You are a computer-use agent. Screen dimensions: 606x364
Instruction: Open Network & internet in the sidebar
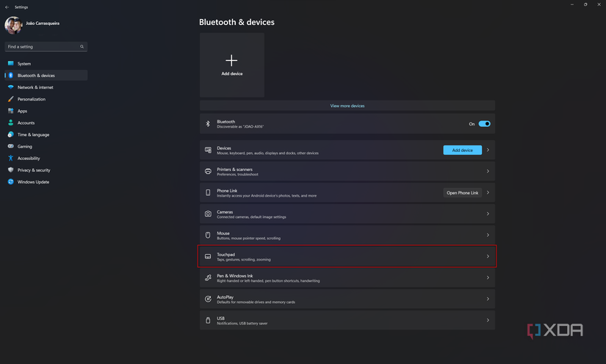pos(35,87)
